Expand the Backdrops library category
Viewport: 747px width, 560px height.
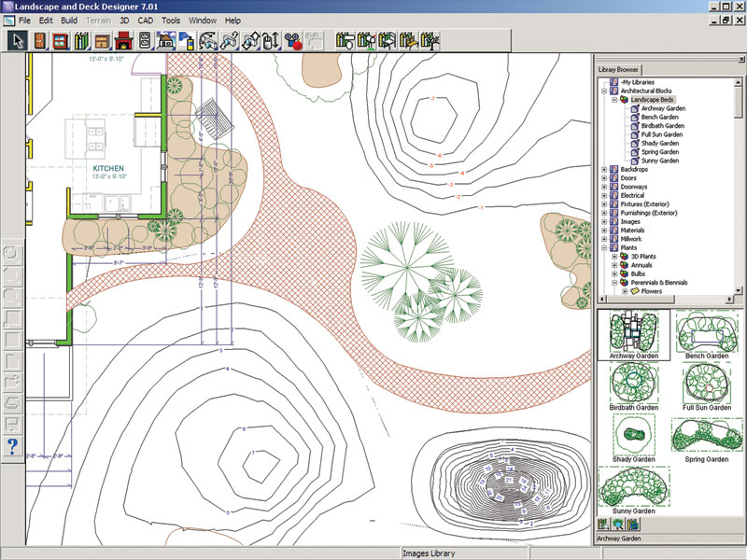[604, 170]
